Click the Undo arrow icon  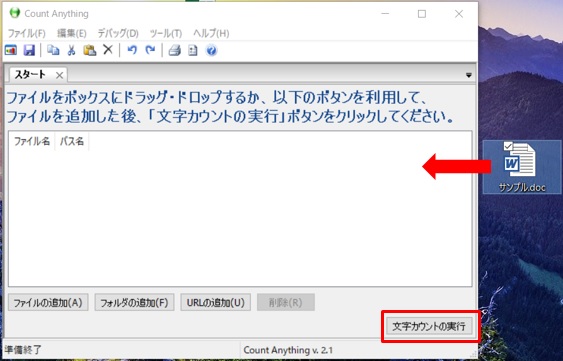(x=132, y=50)
